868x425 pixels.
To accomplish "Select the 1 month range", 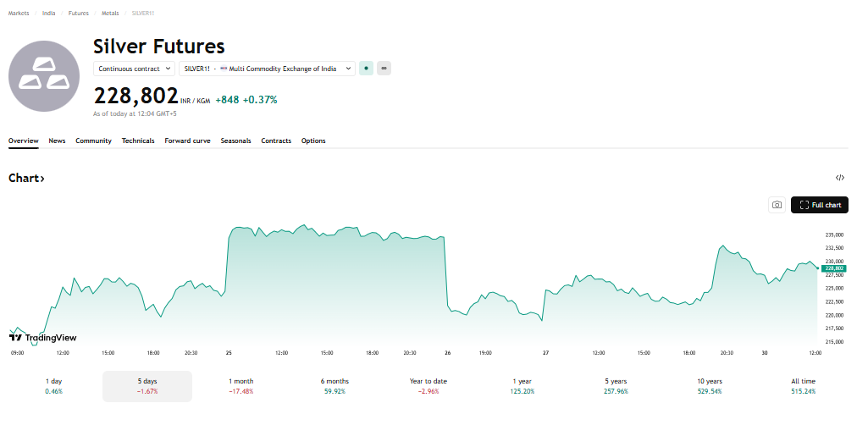I will click(240, 386).
